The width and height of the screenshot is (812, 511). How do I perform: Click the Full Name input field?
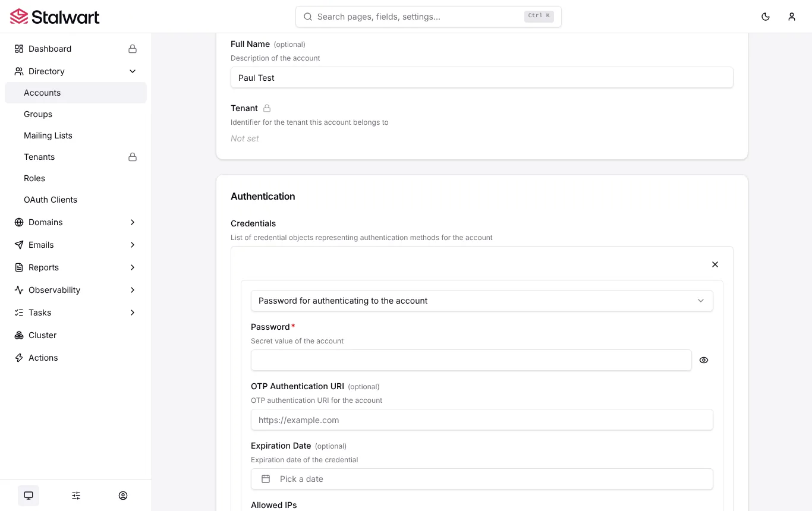[482, 78]
